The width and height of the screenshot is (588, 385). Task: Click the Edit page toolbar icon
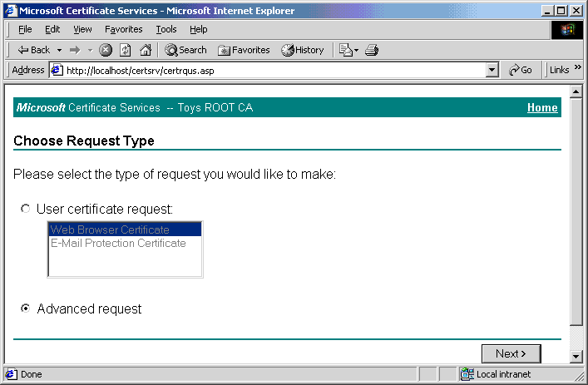coord(345,50)
